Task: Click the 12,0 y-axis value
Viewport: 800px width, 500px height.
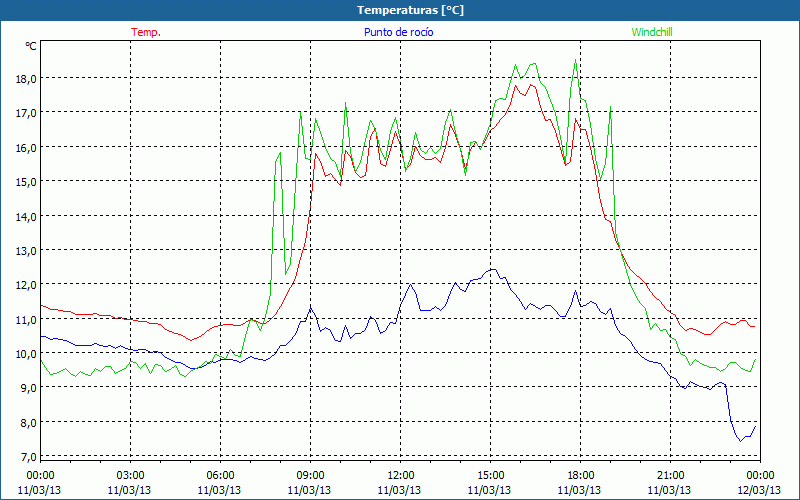Action: (x=27, y=285)
